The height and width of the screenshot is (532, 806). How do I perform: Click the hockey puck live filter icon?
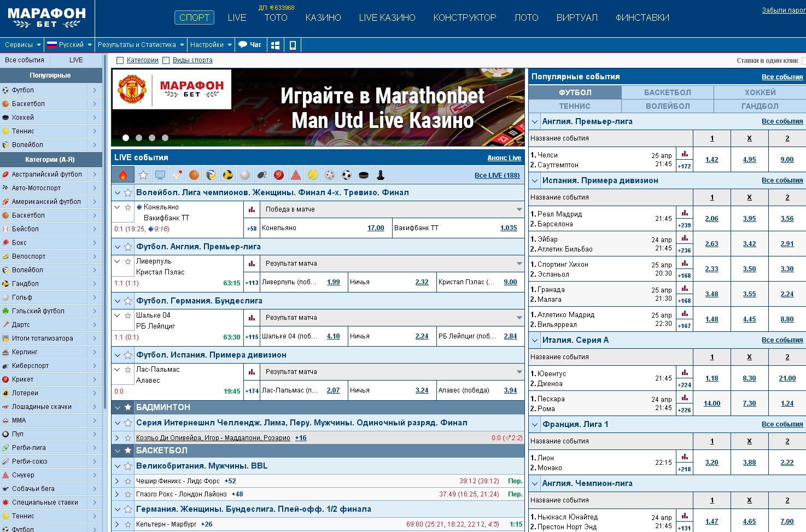point(364,175)
